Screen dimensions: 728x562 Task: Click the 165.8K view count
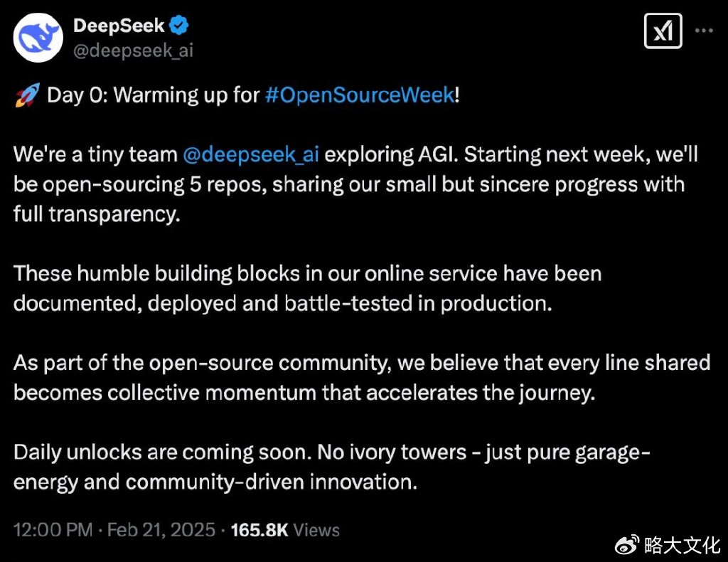coord(259,530)
